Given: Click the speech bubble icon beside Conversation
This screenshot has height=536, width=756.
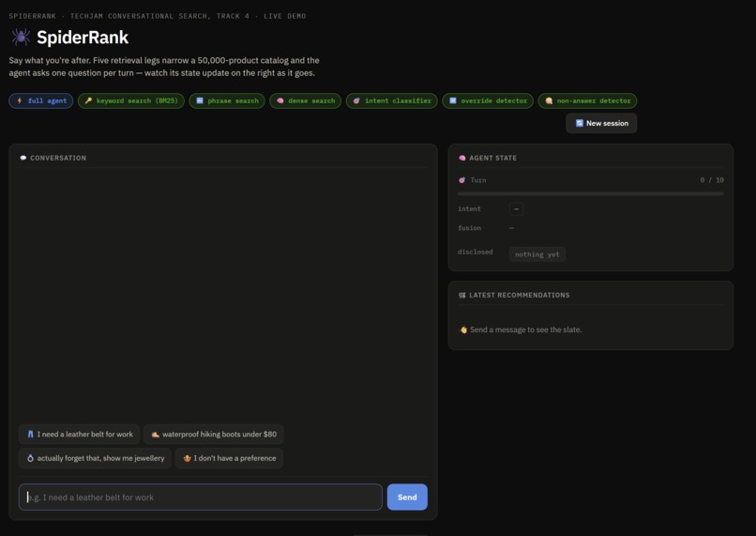Looking at the screenshot, I should point(23,158).
